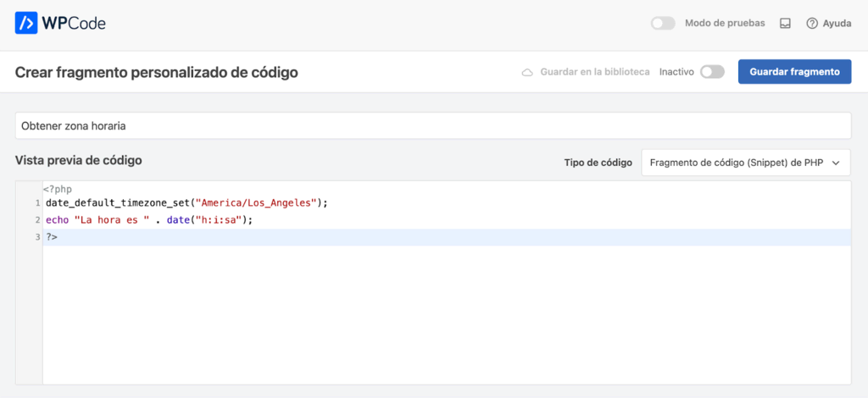
Task: Open the notifications inbox icon
Action: pyautogui.click(x=785, y=24)
